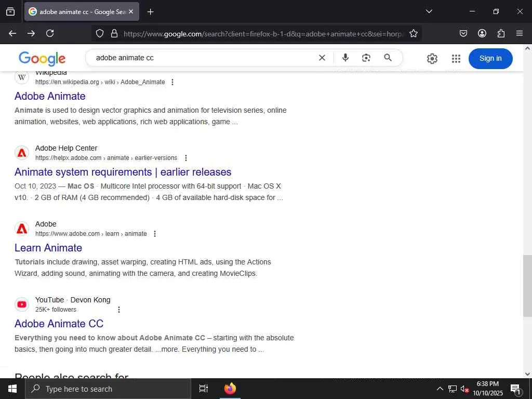Bookmark this page with the star
532x399 pixels.
tap(413, 33)
